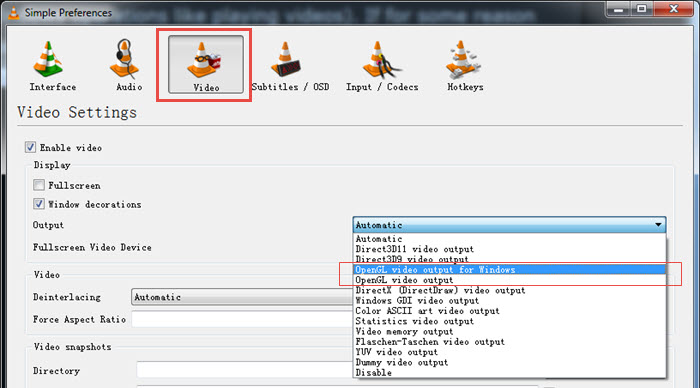The image size is (700, 388).
Task: Choose Direct3D9 video output
Action: click(509, 259)
